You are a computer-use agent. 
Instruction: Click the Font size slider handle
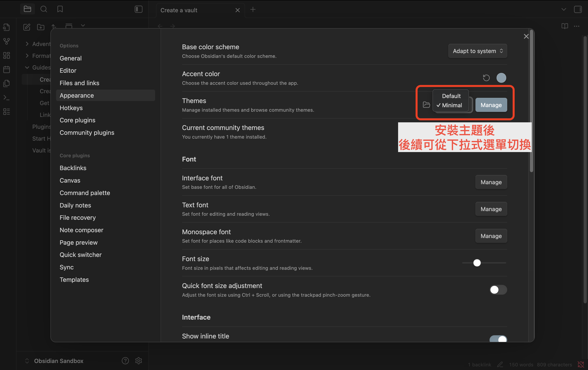(477, 263)
